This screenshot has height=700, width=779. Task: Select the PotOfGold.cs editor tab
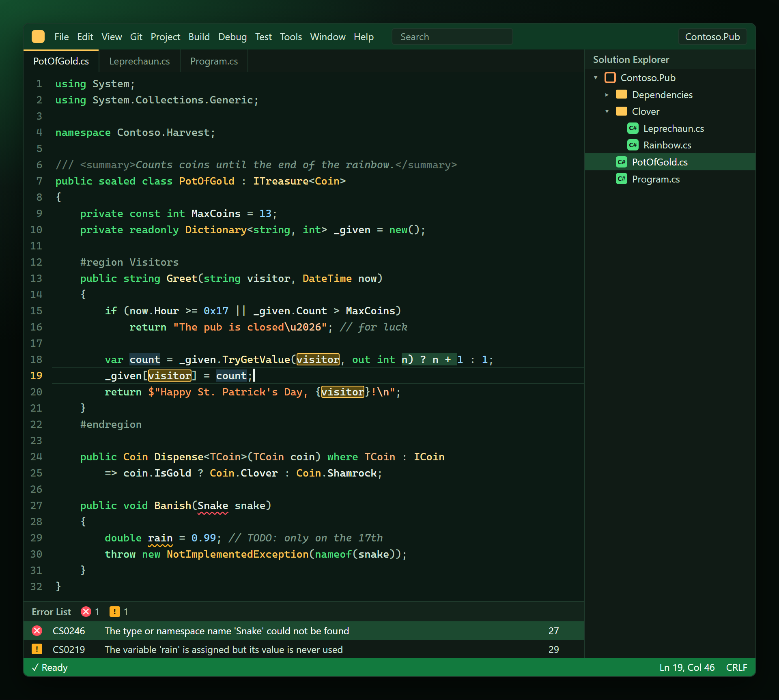[61, 61]
